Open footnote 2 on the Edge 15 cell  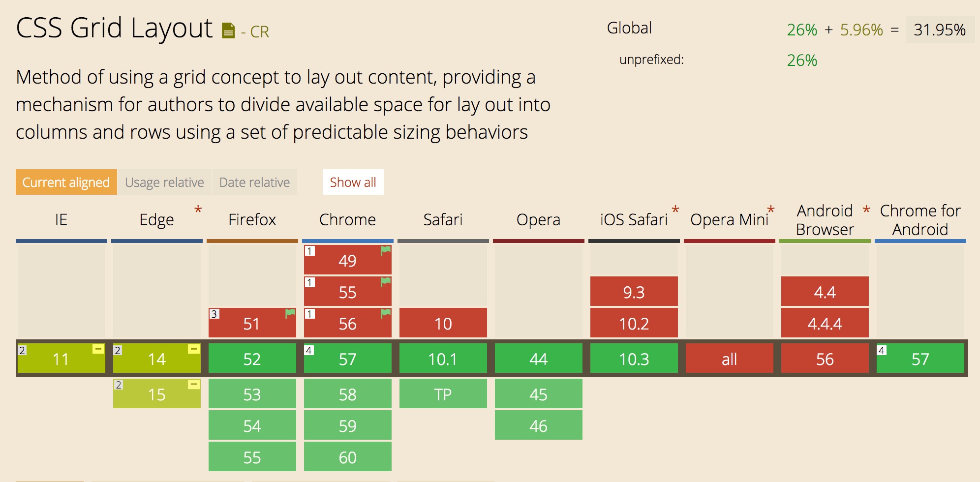pyautogui.click(x=118, y=384)
